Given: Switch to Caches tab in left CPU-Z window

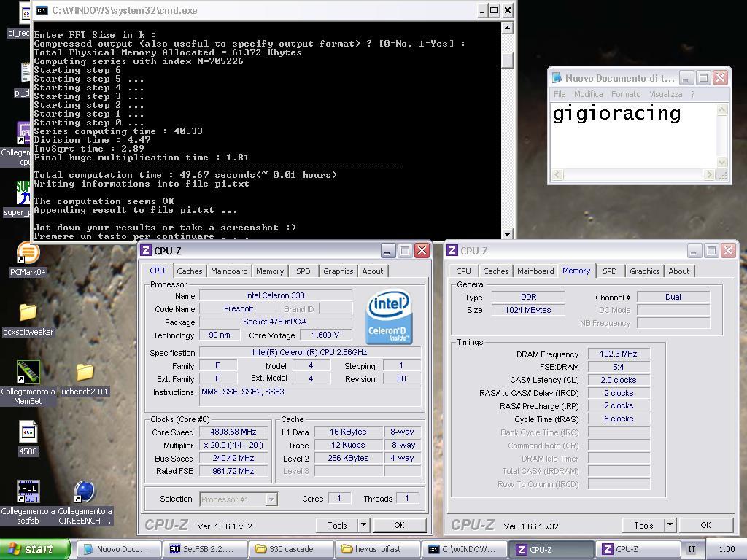Looking at the screenshot, I should 189,271.
